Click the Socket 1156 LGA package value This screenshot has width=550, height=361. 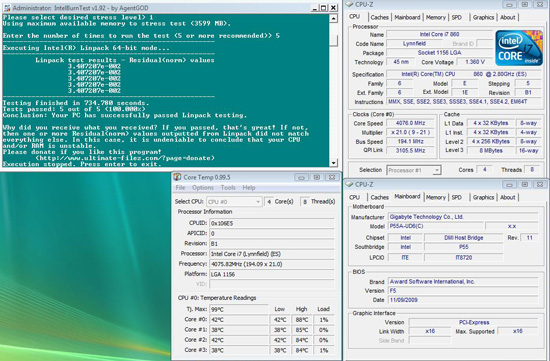pyautogui.click(x=440, y=53)
